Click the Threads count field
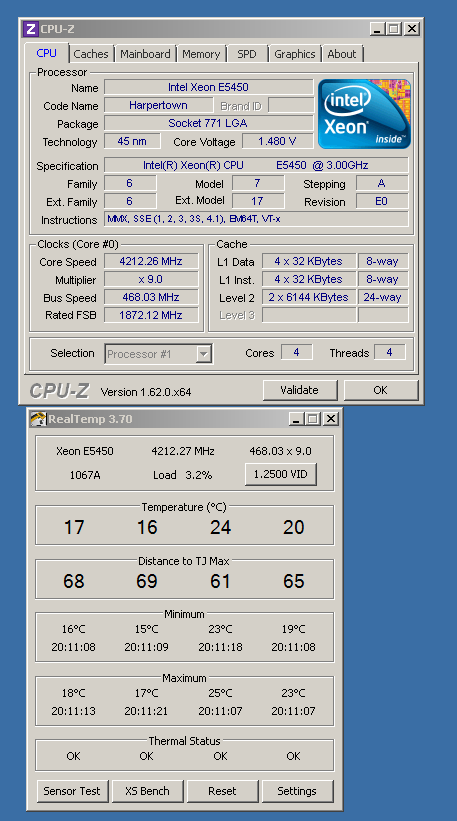This screenshot has width=457, height=821. point(389,352)
